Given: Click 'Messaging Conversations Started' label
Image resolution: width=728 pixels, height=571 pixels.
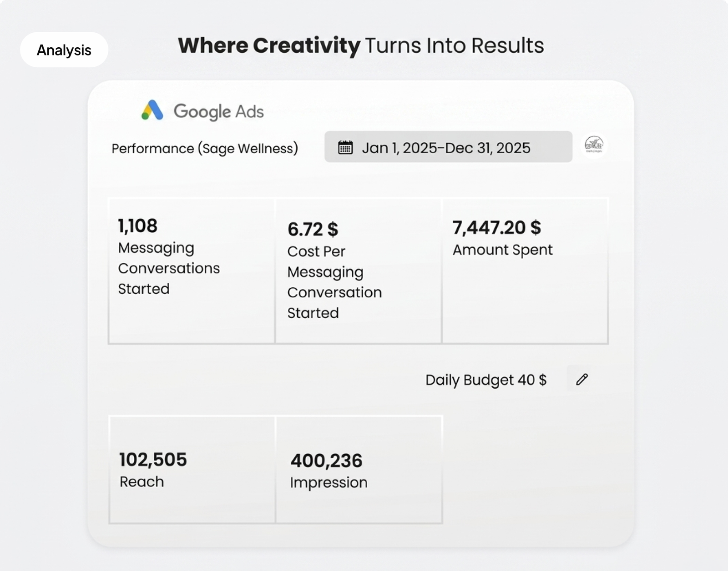Looking at the screenshot, I should click(x=169, y=268).
